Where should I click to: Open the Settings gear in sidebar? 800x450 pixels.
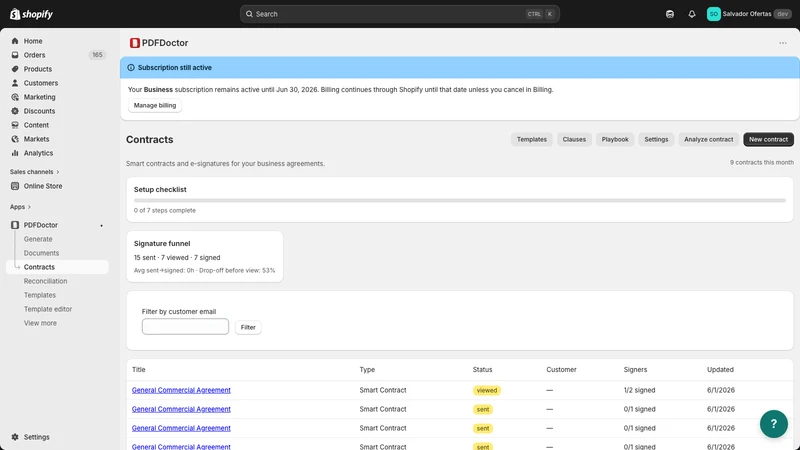click(x=15, y=437)
